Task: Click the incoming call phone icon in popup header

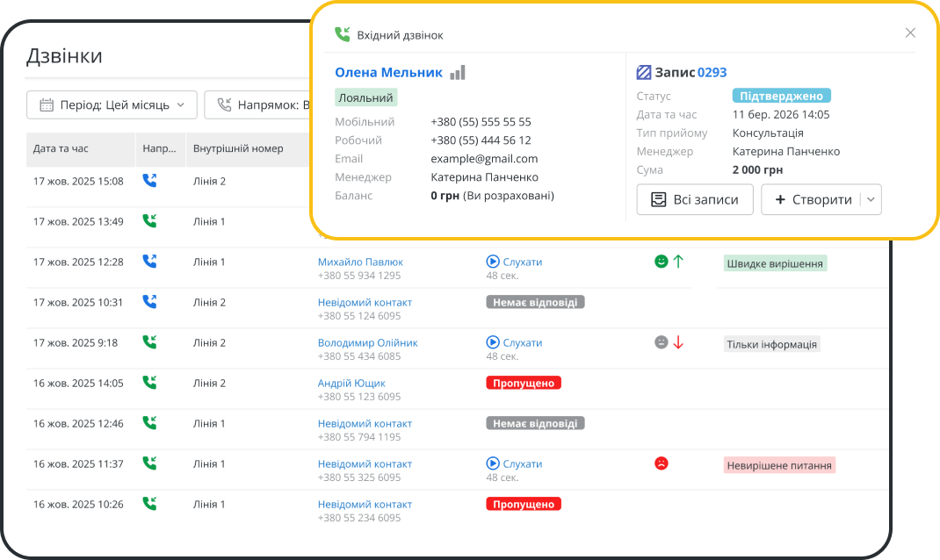Action: tap(343, 34)
